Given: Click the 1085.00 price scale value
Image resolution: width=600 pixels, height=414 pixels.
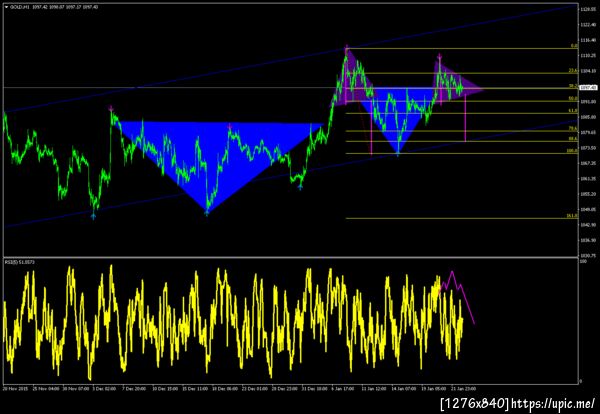Looking at the screenshot, I should click(x=589, y=117).
